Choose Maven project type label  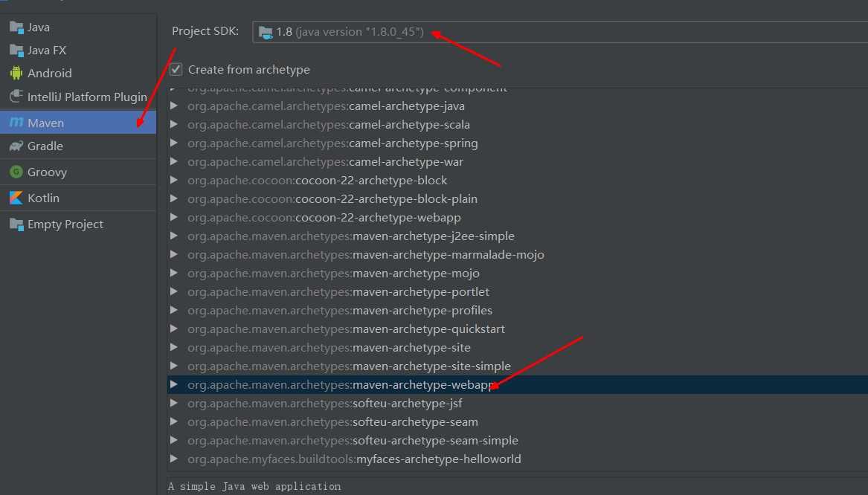coord(46,123)
